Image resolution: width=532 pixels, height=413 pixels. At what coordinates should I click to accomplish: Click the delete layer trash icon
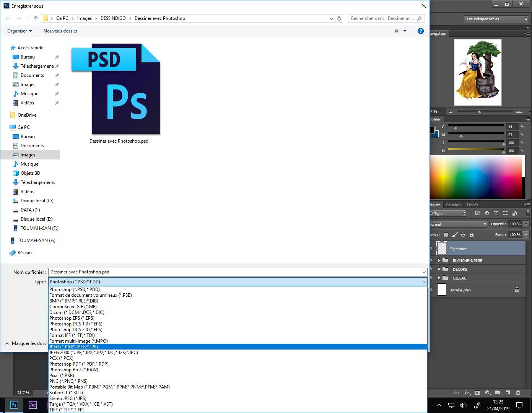[x=518, y=393]
